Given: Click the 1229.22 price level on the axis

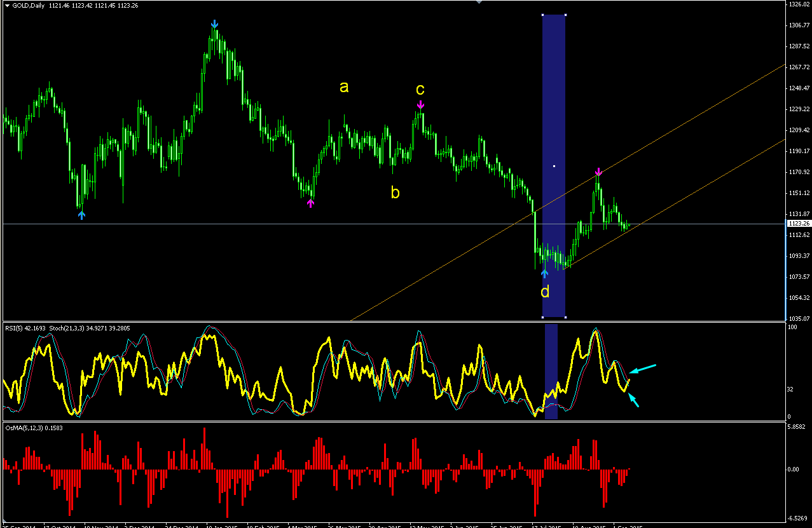Looking at the screenshot, I should (799, 109).
